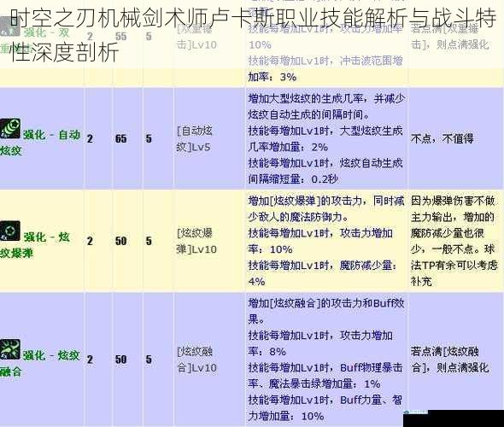
Task: Click the text 攻击力增加率: 8%
Action: pos(320,343)
